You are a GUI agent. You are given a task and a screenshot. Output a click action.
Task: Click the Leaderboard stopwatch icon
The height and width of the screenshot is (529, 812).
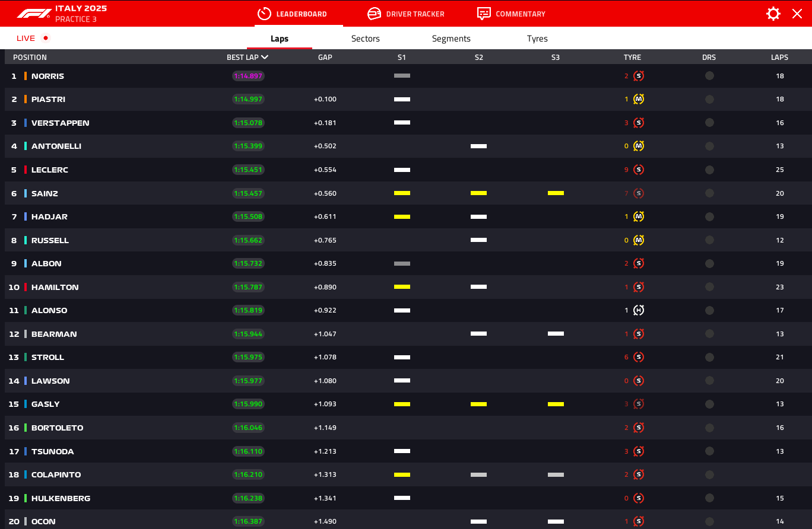tap(264, 14)
